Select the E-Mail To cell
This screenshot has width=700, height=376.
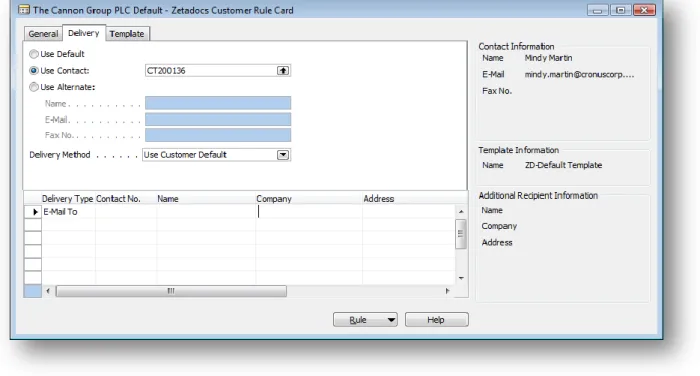[68, 212]
